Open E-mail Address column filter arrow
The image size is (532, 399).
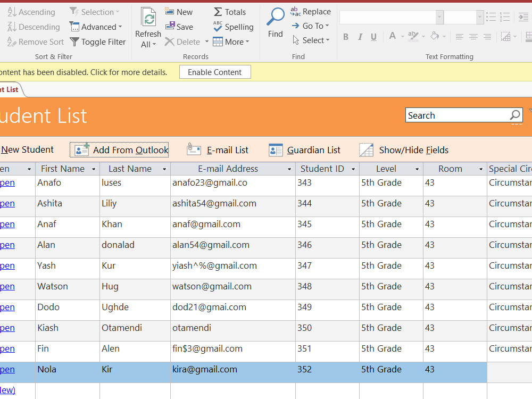click(289, 169)
